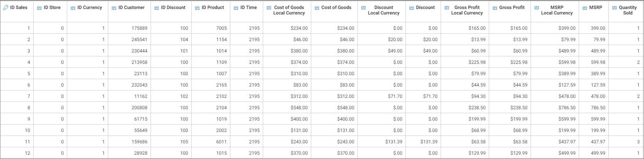Select the ID Product column header label
Viewport: 644px width, 159px height.
pyautogui.click(x=213, y=7)
